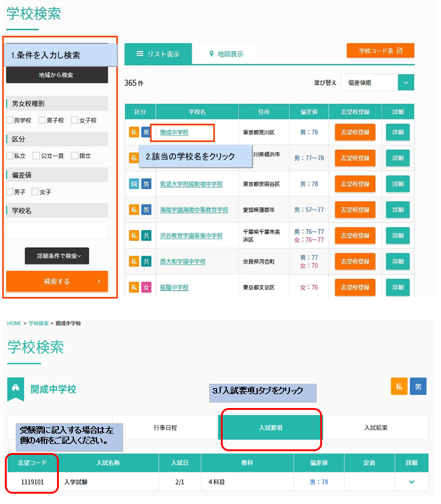441x504 pixels.
Task: Click the 学校コード表 PDF button
Action: point(380,50)
